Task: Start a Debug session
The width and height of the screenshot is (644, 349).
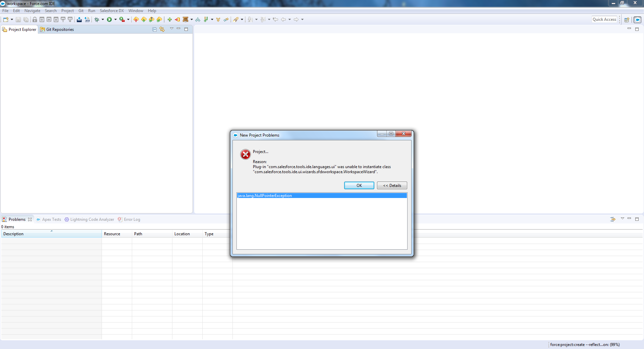Action: [x=97, y=19]
